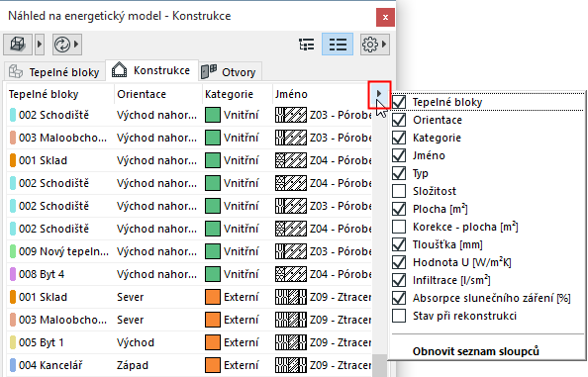Sort by the Jméno column header
This screenshot has width=588, height=377.
point(291,94)
